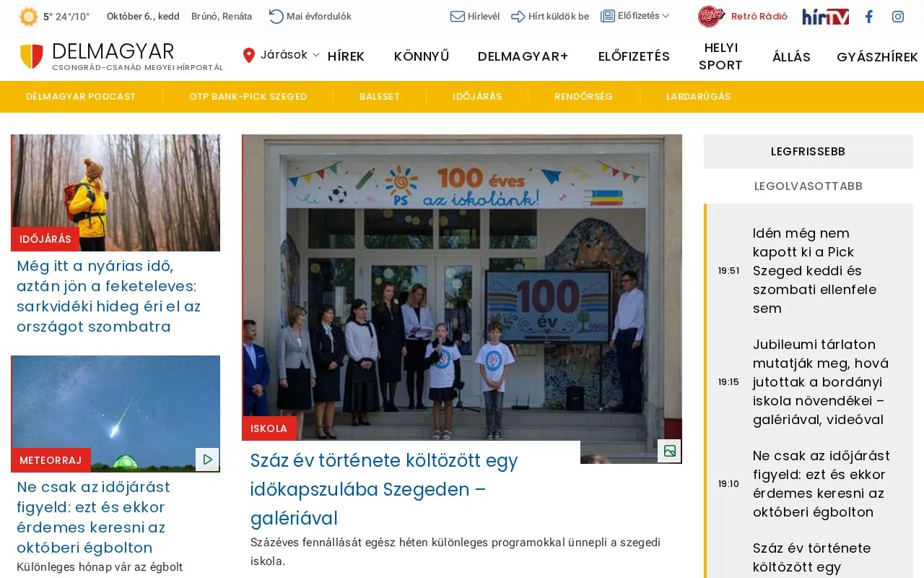Click the red IDŐJÁRÁS category tag
Viewport: 924px width, 578px height.
(x=45, y=239)
